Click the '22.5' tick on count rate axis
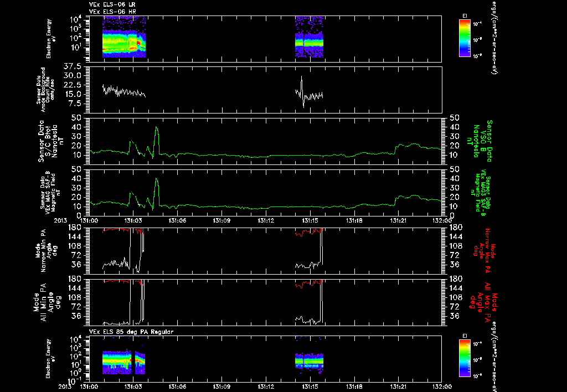This screenshot has width=567, height=392. 73,85
